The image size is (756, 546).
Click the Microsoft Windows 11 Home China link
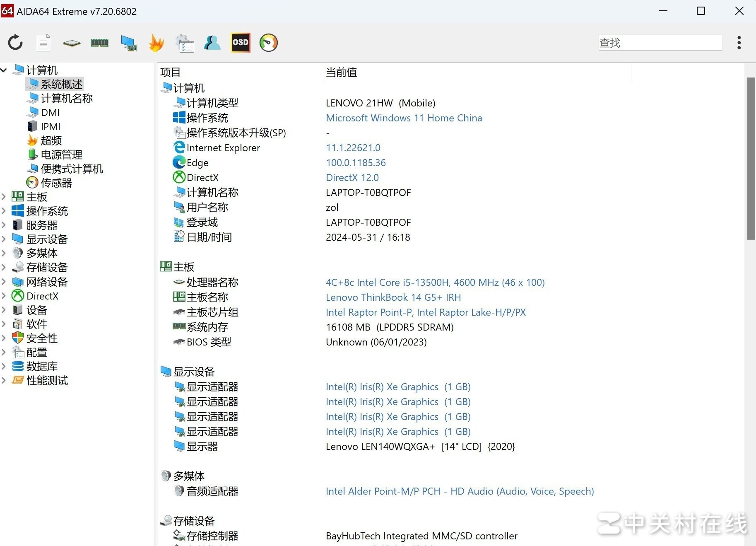coord(404,118)
